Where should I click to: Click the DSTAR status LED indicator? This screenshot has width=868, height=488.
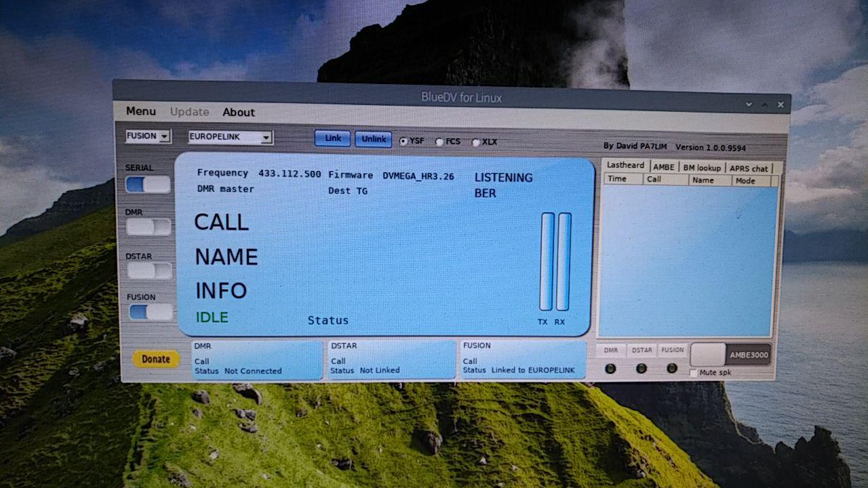coord(640,368)
